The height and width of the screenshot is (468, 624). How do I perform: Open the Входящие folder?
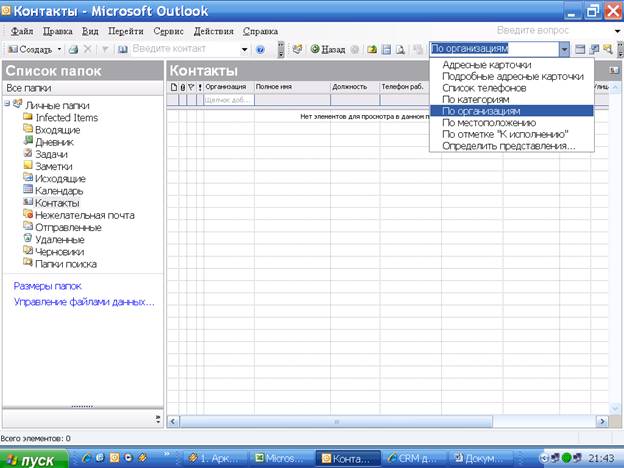click(x=57, y=130)
